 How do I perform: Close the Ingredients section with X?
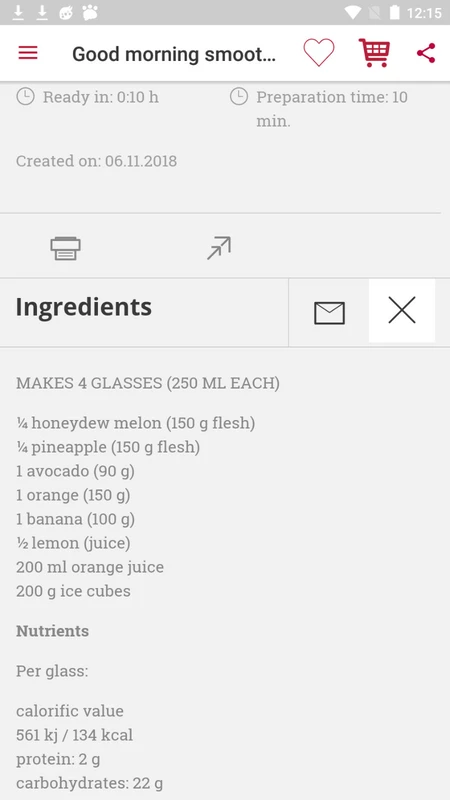(402, 310)
